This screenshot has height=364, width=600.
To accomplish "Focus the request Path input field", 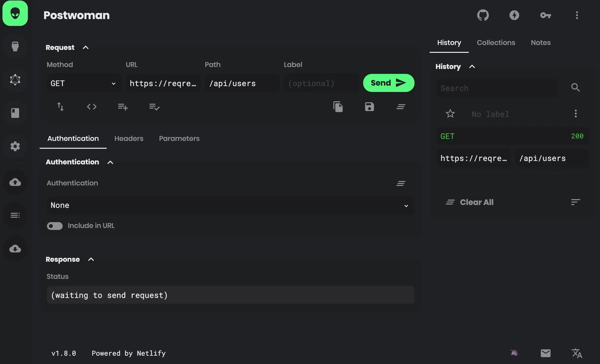I will point(242,83).
